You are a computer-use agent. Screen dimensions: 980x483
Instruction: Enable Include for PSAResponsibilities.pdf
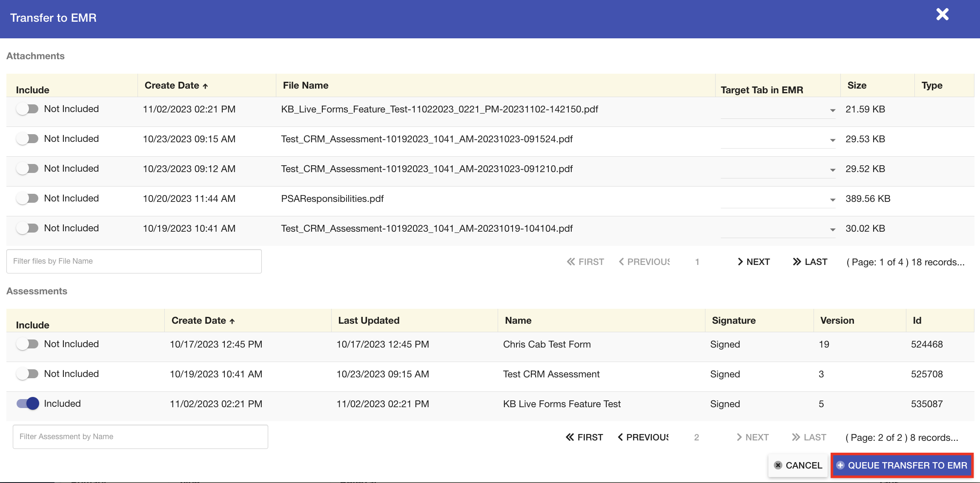28,198
